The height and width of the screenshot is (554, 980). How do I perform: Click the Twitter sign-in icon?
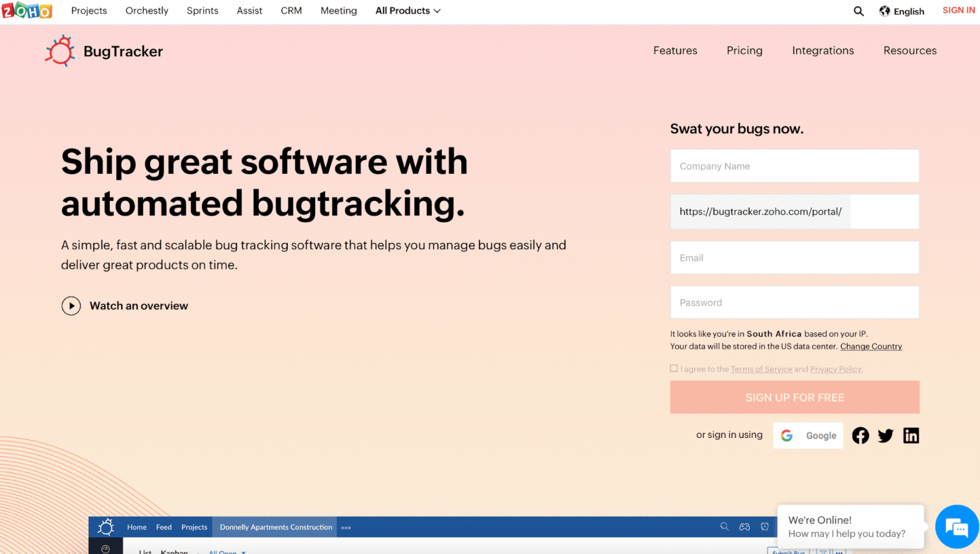[886, 435]
